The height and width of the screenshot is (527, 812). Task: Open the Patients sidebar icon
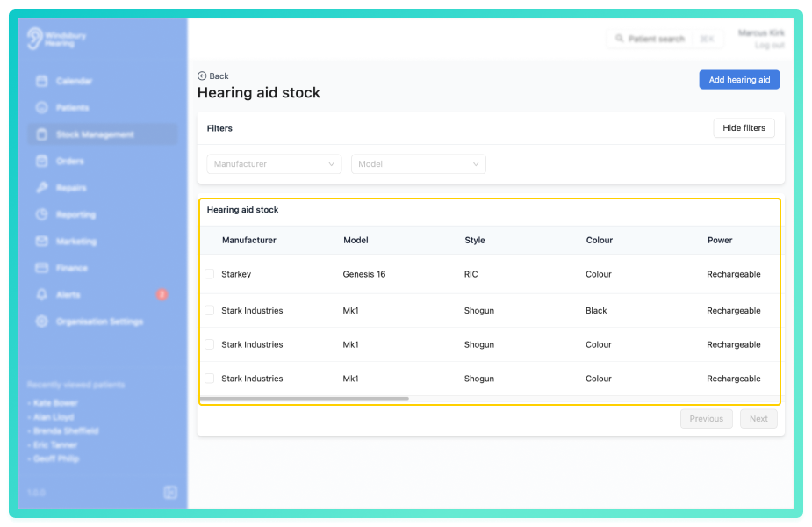pos(42,108)
